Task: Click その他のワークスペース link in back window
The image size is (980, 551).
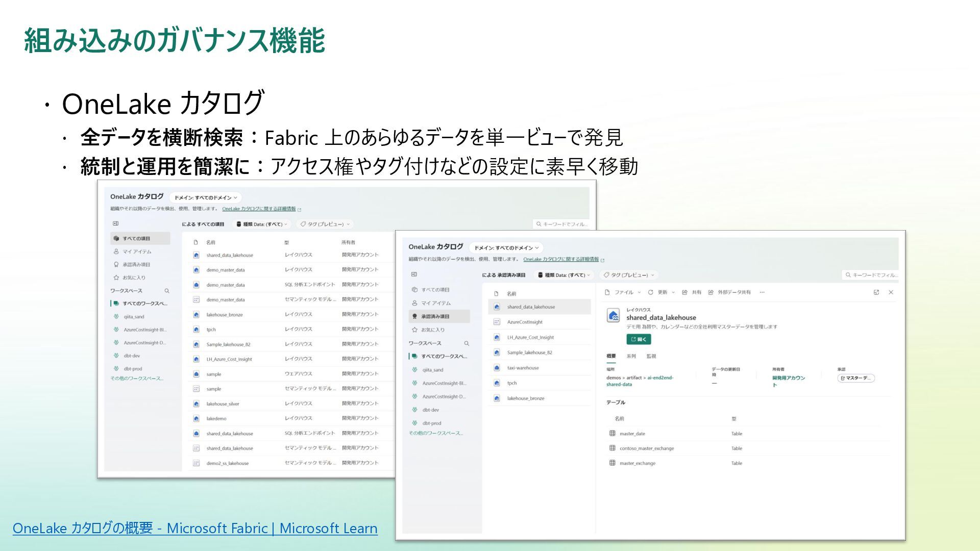Action: point(137,379)
